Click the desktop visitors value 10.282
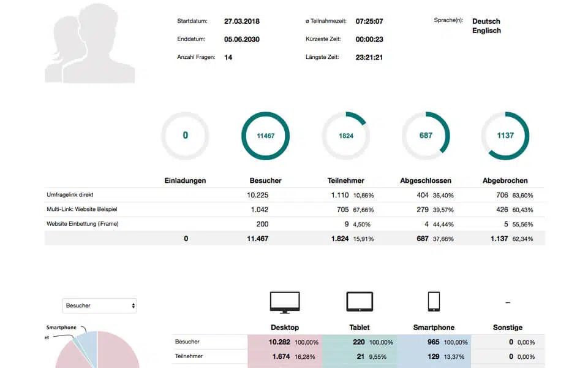The height and width of the screenshot is (368, 588). [279, 342]
